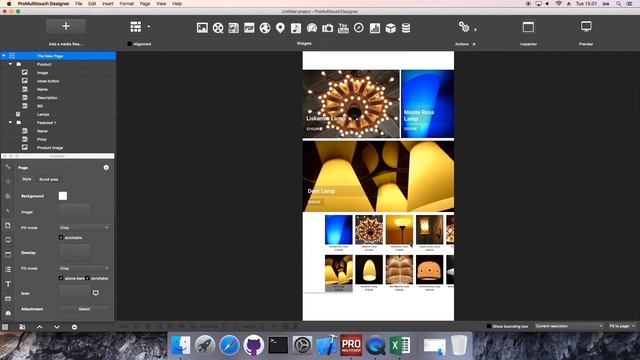The width and height of the screenshot is (640, 360).
Task: Insert a YouTube widget
Action: (343, 28)
